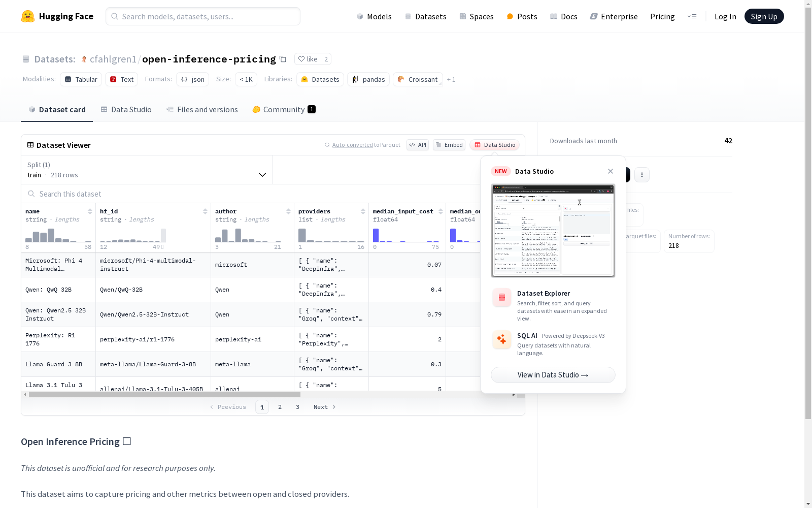Click the table's horizontal scrollbar thumb
Image resolution: width=812 pixels, height=508 pixels.
tap(164, 394)
